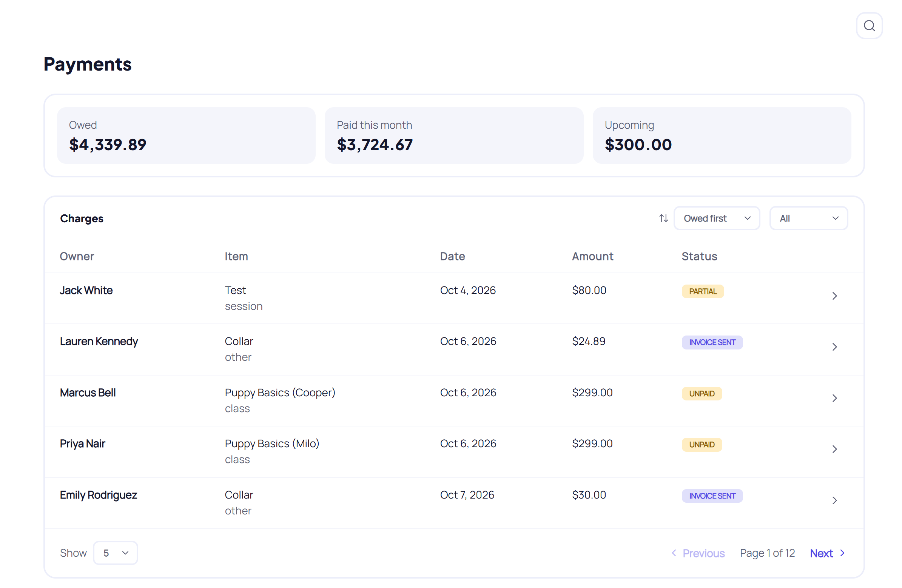Click the Item column header
Screen dimensions: 902x588
[x=236, y=257]
